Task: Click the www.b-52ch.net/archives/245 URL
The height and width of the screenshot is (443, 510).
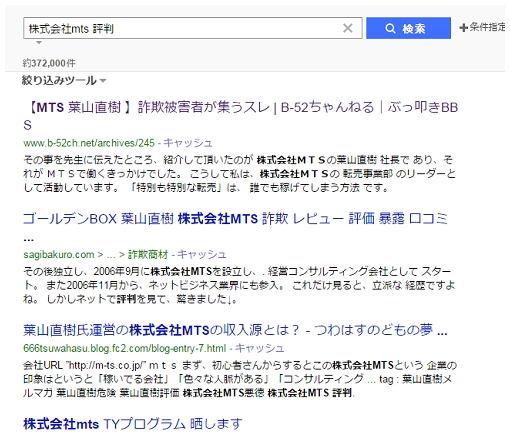Action: point(89,143)
